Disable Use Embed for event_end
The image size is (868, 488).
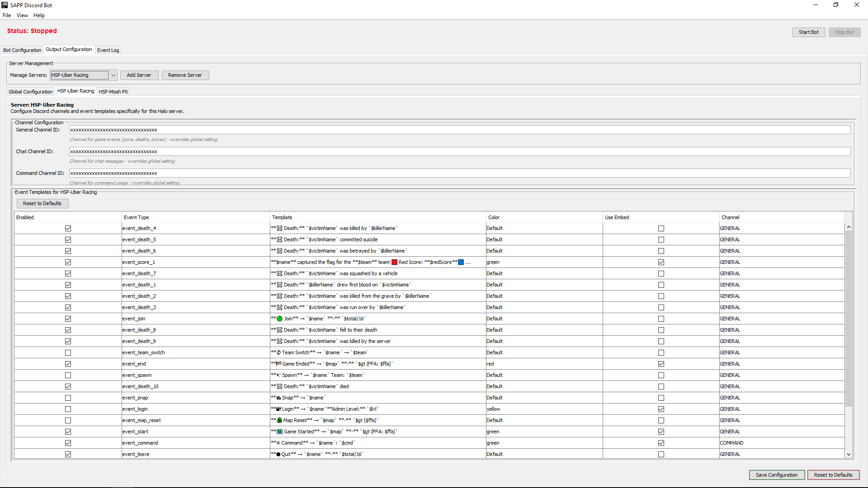point(661,364)
